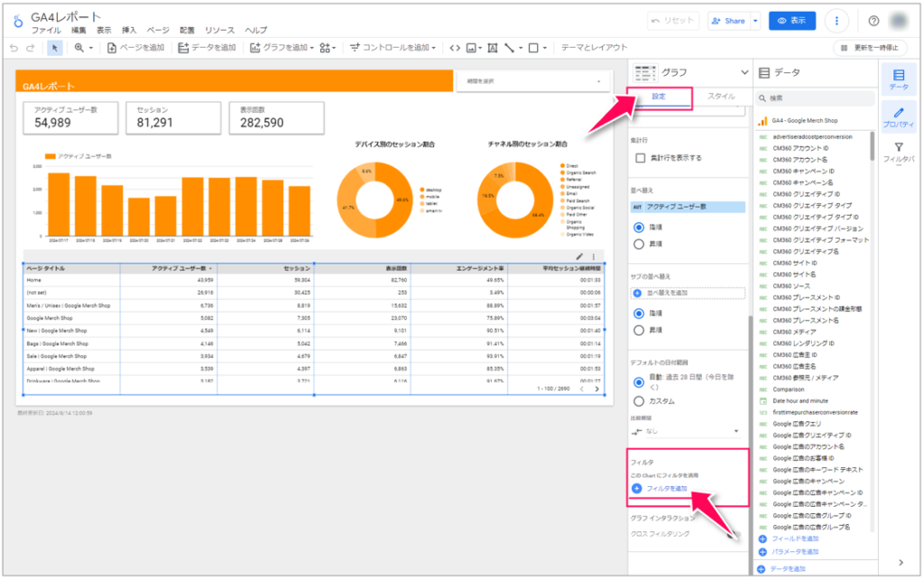This screenshot has width=924, height=580.
Task: Select 降順 under 並べ替え
Action: tap(638, 227)
